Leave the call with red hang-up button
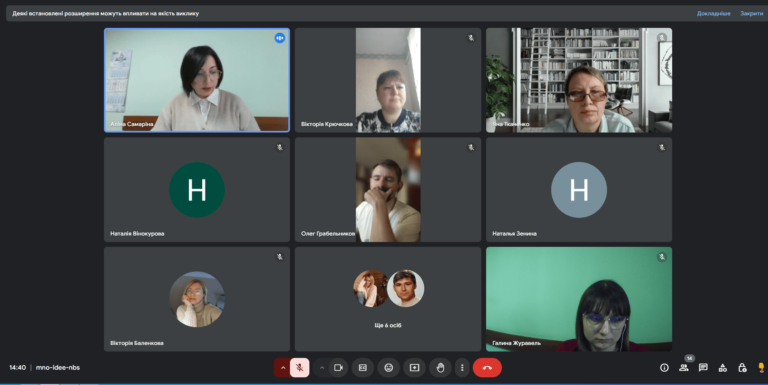This screenshot has width=768, height=385. [x=487, y=368]
